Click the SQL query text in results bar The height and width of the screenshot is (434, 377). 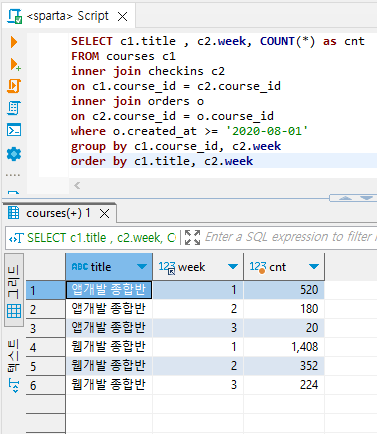point(101,238)
